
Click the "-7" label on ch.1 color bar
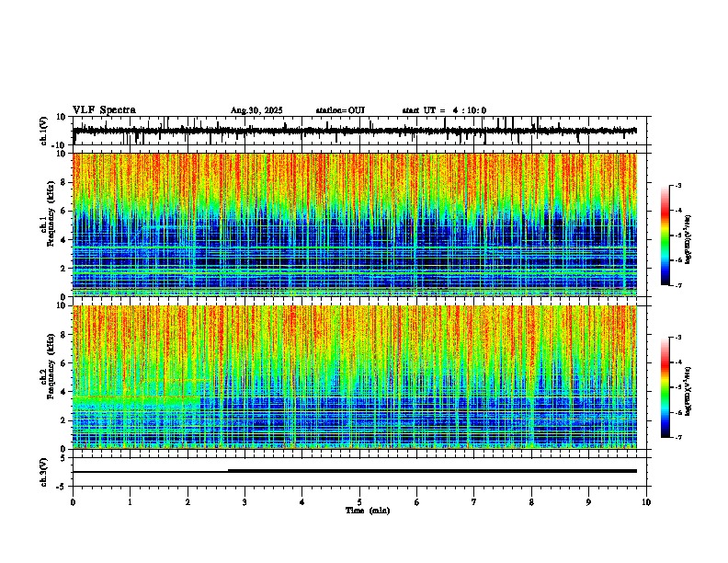(677, 285)
